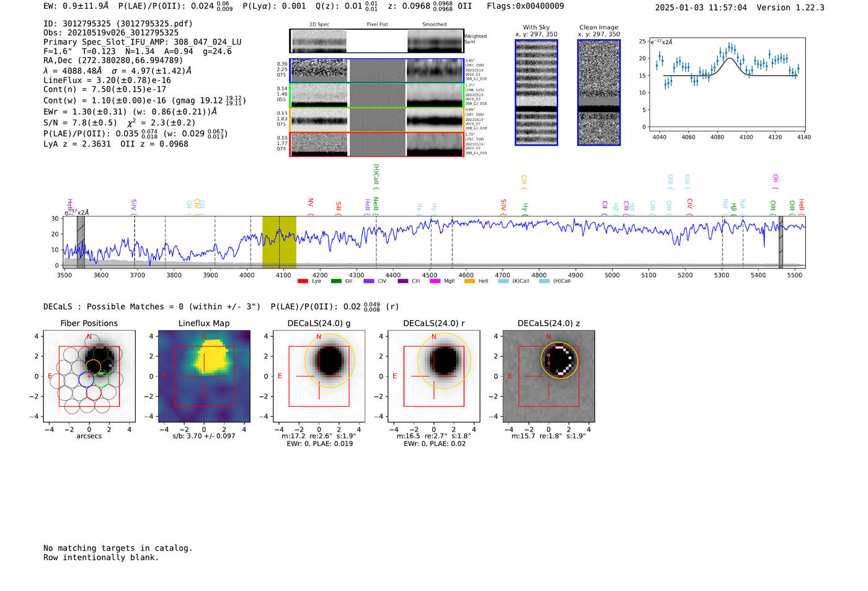Select the orange-bordered 2D spectrum row

(377, 120)
